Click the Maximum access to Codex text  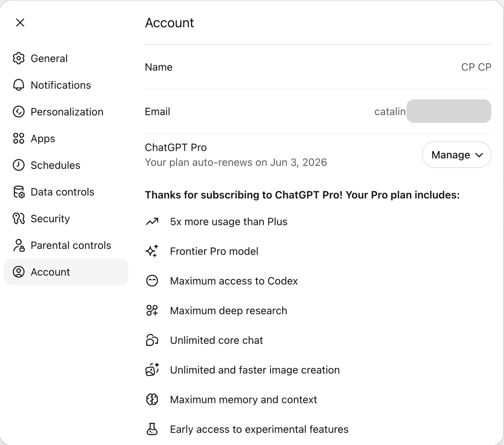tap(234, 281)
